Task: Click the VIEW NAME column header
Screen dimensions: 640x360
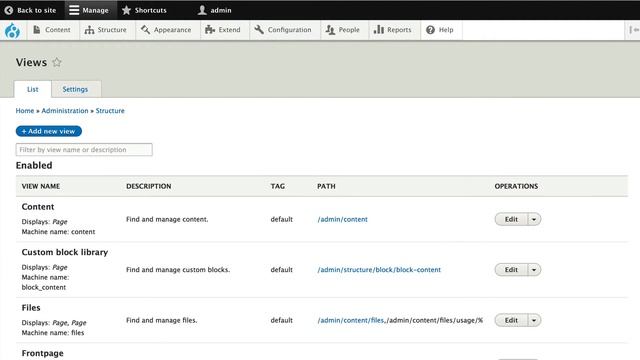Action: pos(41,186)
